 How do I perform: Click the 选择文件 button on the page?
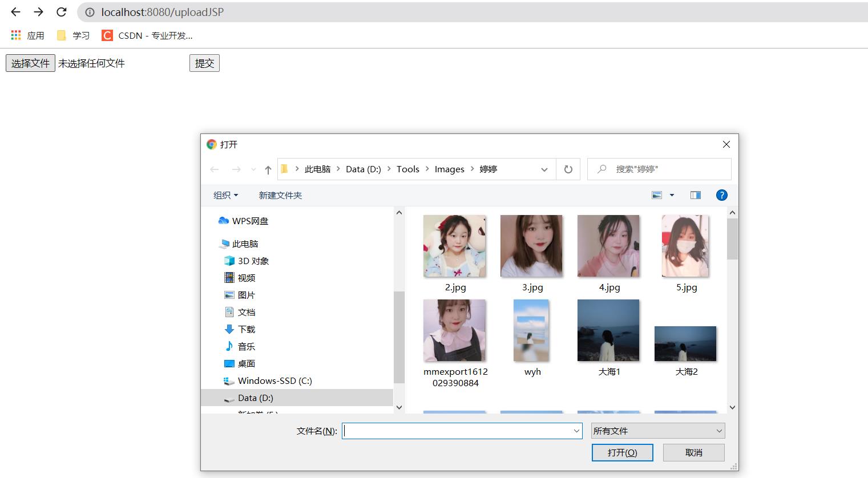click(x=30, y=63)
